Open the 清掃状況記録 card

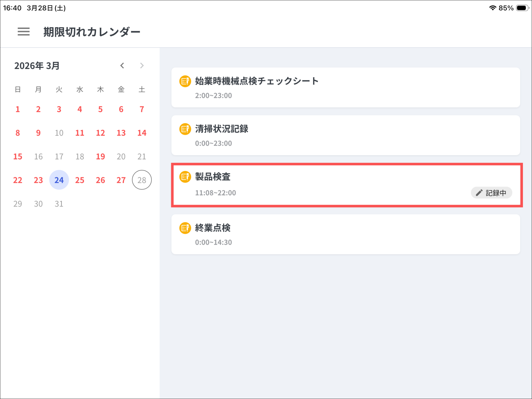coord(345,135)
